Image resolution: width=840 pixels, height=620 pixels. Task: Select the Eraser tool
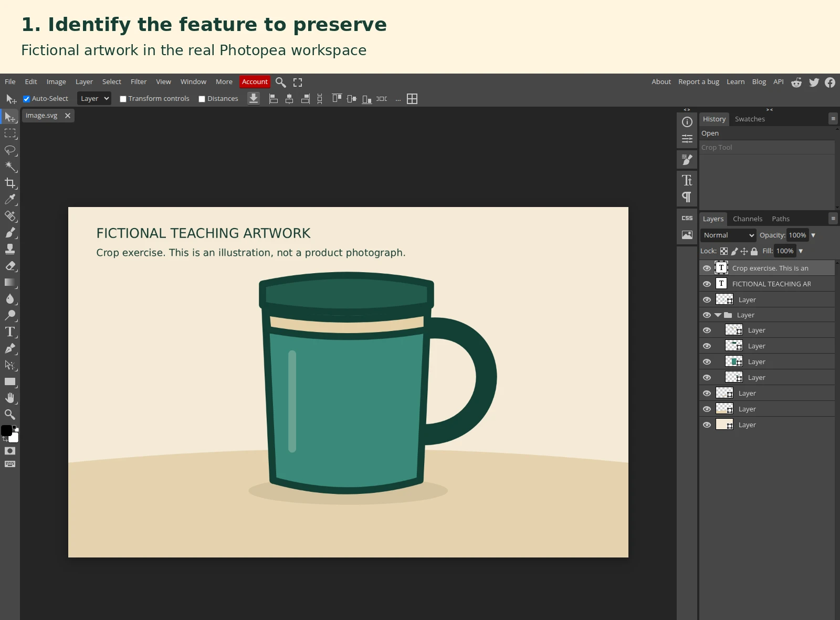(x=10, y=266)
